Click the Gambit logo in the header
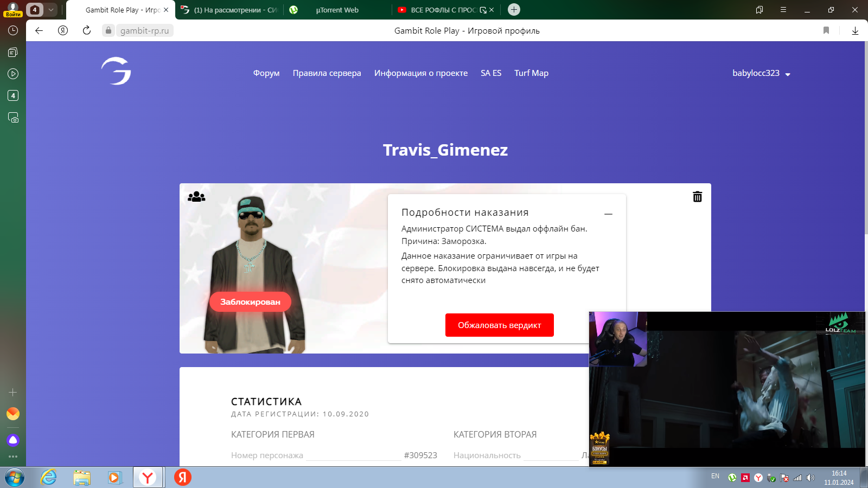This screenshot has height=488, width=868. [x=116, y=71]
